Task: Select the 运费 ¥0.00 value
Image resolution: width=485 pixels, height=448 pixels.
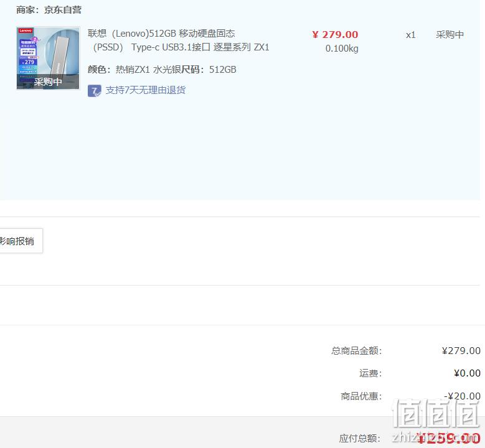Action: click(x=467, y=373)
